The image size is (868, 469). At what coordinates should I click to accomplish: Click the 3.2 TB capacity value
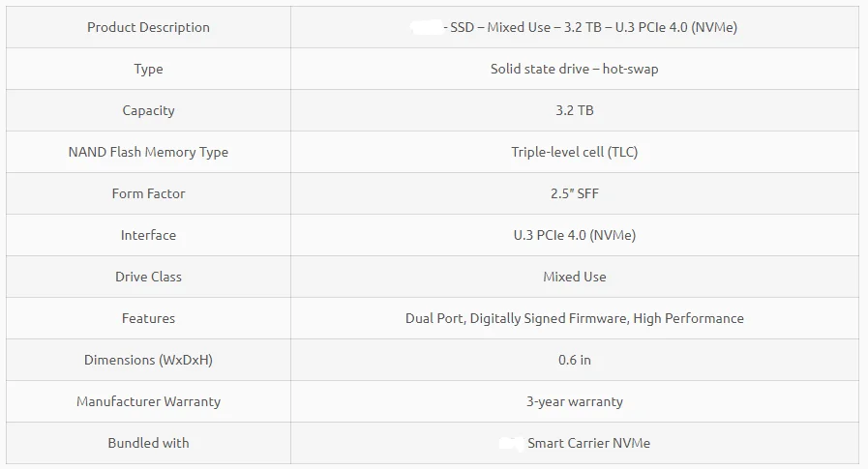coord(574,110)
